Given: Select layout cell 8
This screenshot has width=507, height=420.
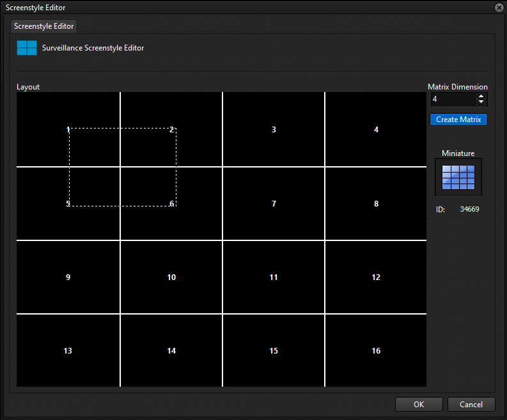Looking at the screenshot, I should (x=376, y=204).
